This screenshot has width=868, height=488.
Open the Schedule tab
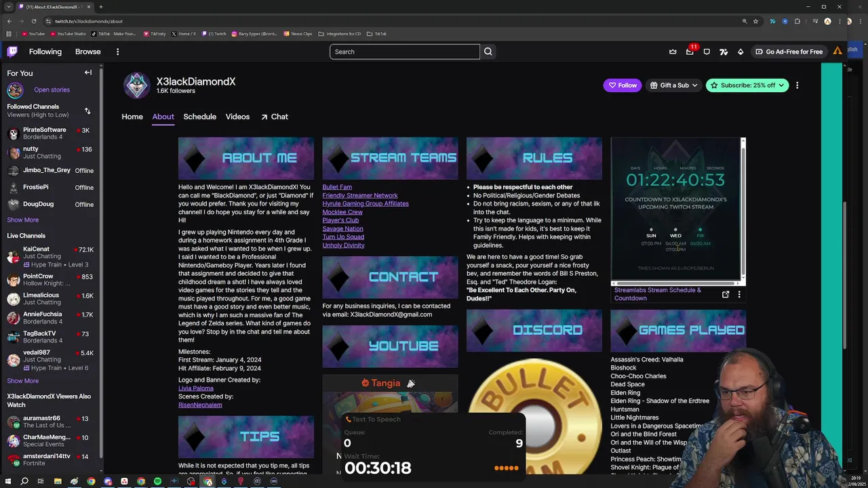[x=199, y=117]
